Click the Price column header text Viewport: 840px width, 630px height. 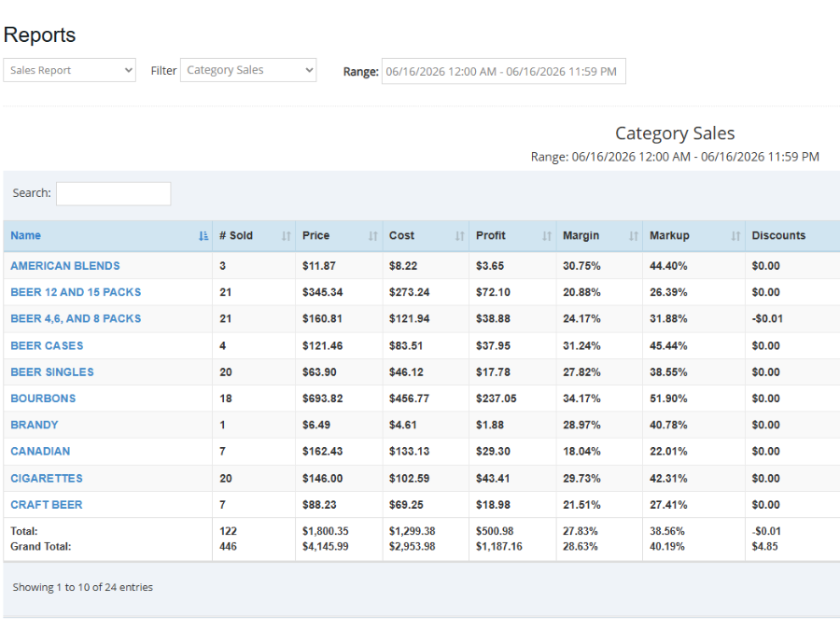pyautogui.click(x=315, y=235)
